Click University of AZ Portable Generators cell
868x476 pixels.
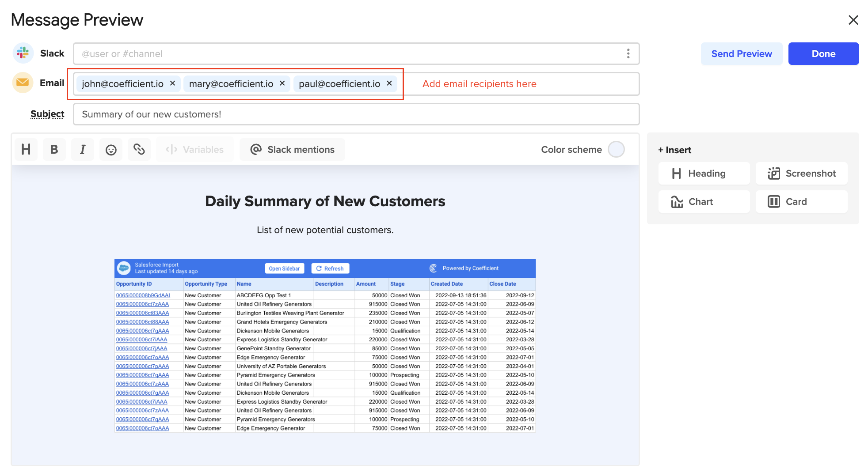[281, 366]
